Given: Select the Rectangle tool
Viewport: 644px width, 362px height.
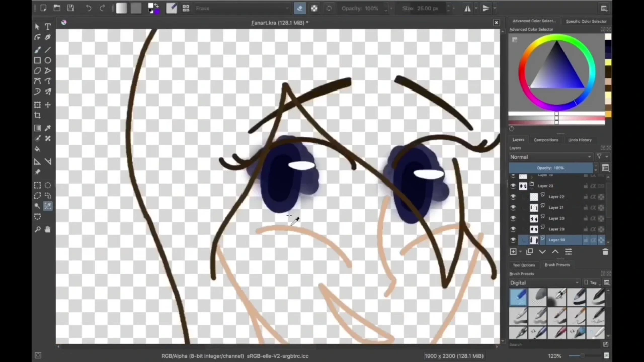Looking at the screenshot, I should 37,60.
